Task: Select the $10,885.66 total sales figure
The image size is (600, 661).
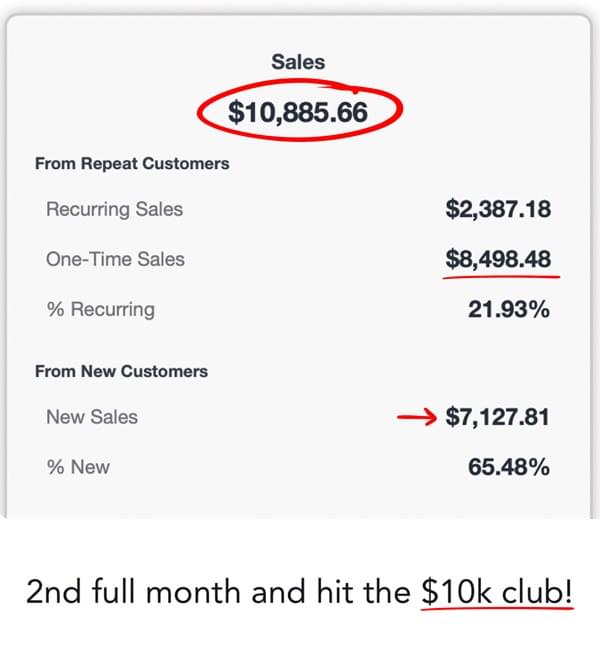Action: pos(298,112)
